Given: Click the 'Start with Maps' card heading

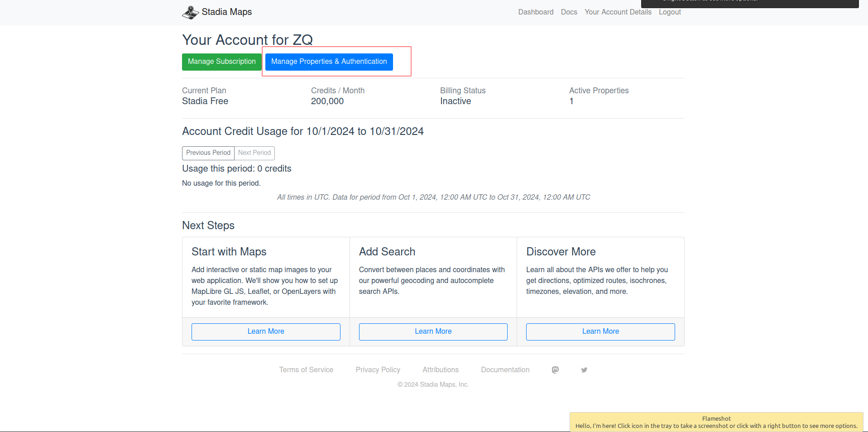Looking at the screenshot, I should pos(229,252).
